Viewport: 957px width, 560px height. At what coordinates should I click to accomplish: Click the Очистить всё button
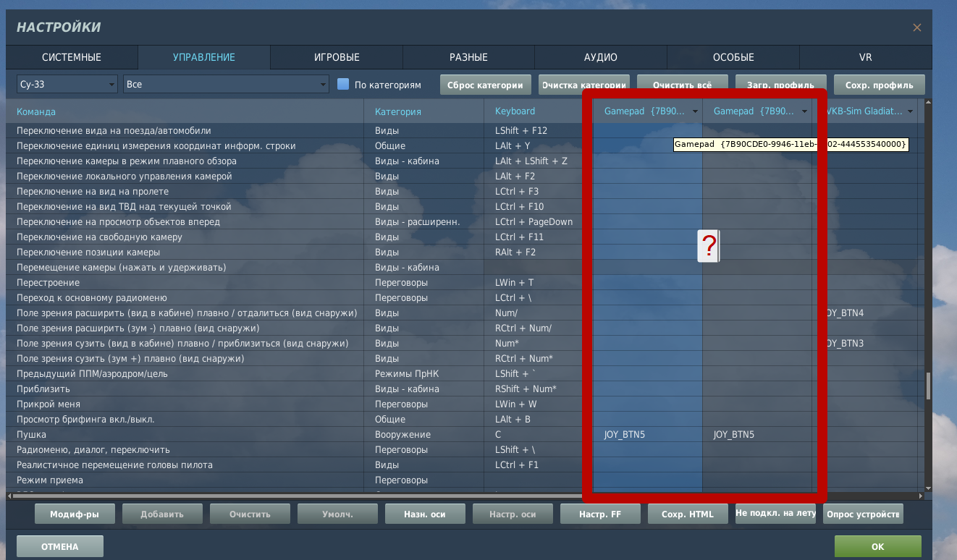[681, 85]
